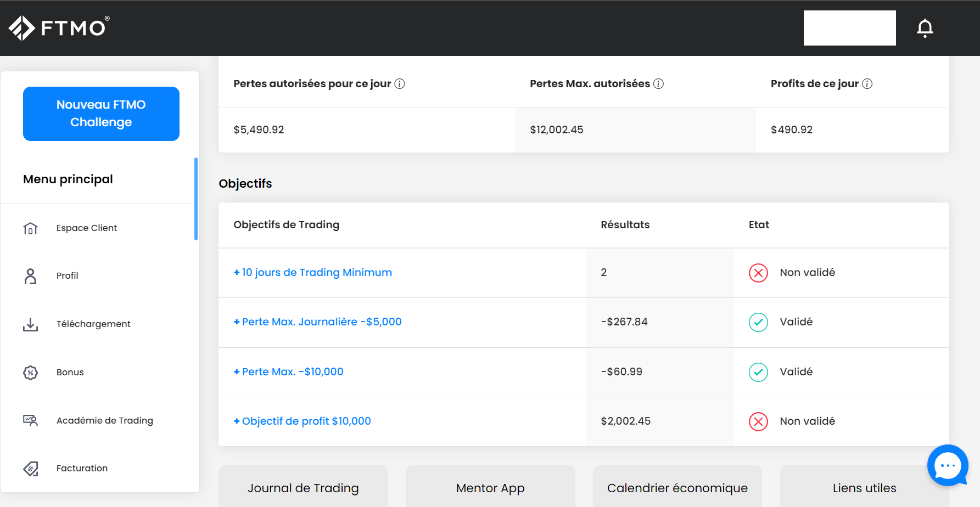Viewport: 980px width, 507px height.
Task: Show info for Pertes autorisées pour ce jour
Action: (400, 84)
